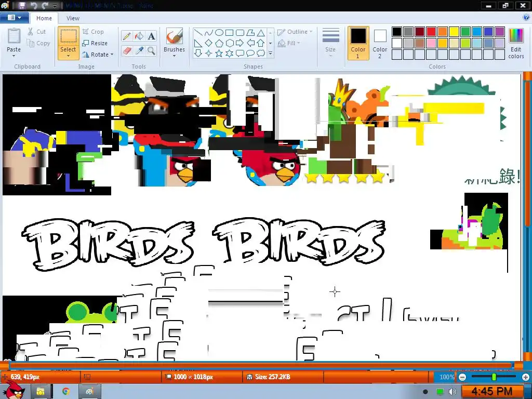
Task: Choose the Diamond shape
Action: pyautogui.click(x=209, y=43)
